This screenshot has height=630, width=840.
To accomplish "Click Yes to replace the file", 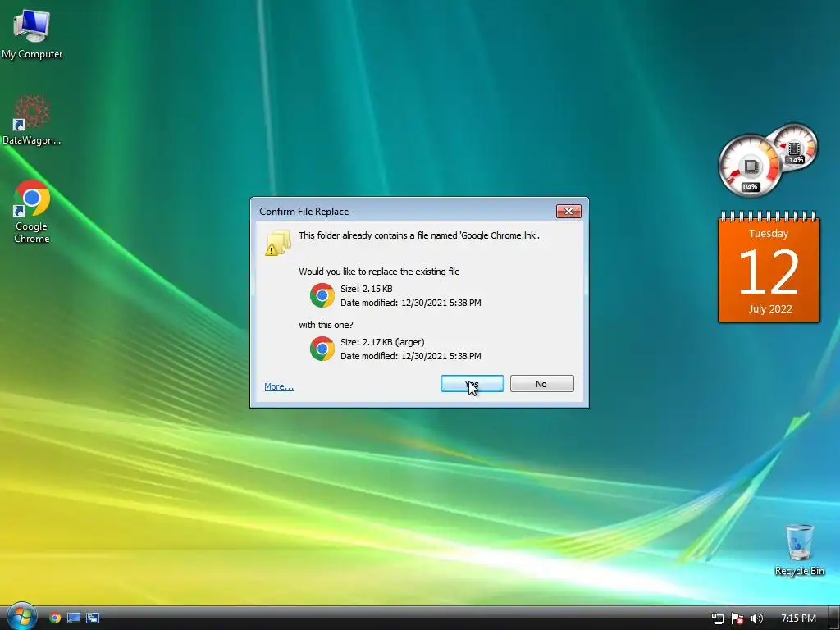I will point(472,384).
